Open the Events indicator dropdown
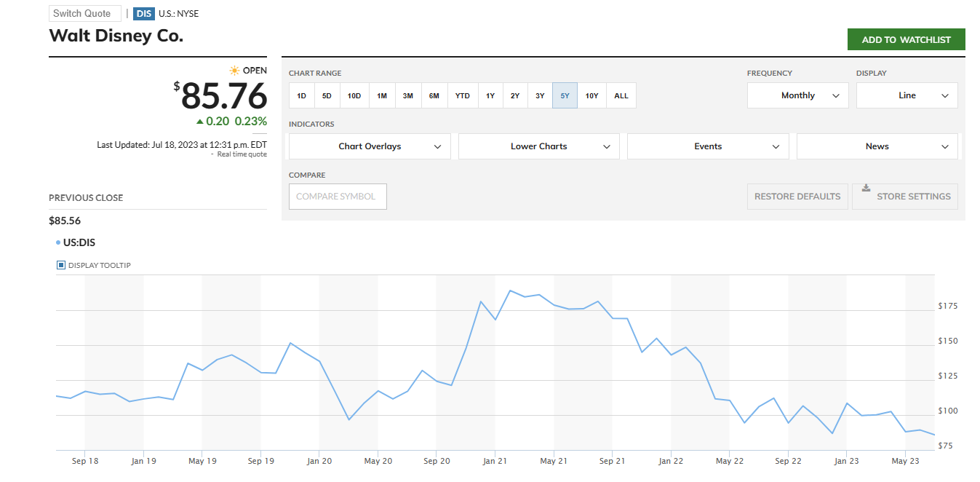The height and width of the screenshot is (482, 980). pyautogui.click(x=708, y=146)
